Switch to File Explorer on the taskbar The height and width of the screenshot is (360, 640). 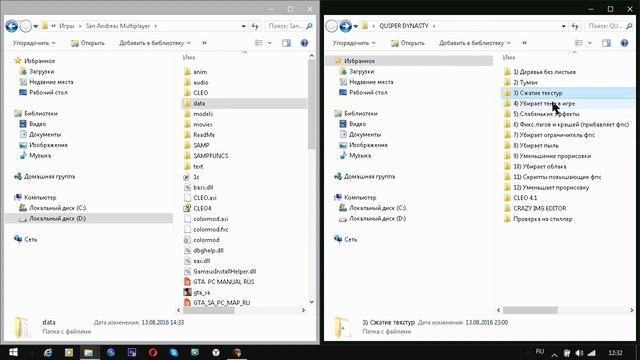click(89, 352)
